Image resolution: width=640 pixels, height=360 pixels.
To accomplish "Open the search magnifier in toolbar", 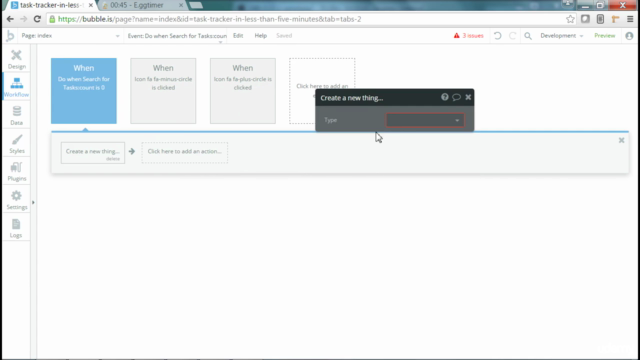I will (528, 36).
